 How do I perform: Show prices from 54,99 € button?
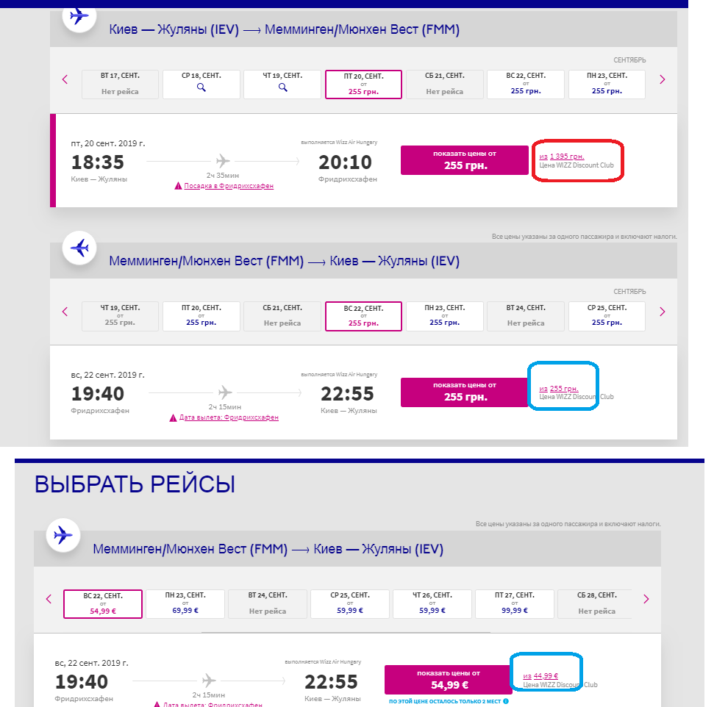448,680
